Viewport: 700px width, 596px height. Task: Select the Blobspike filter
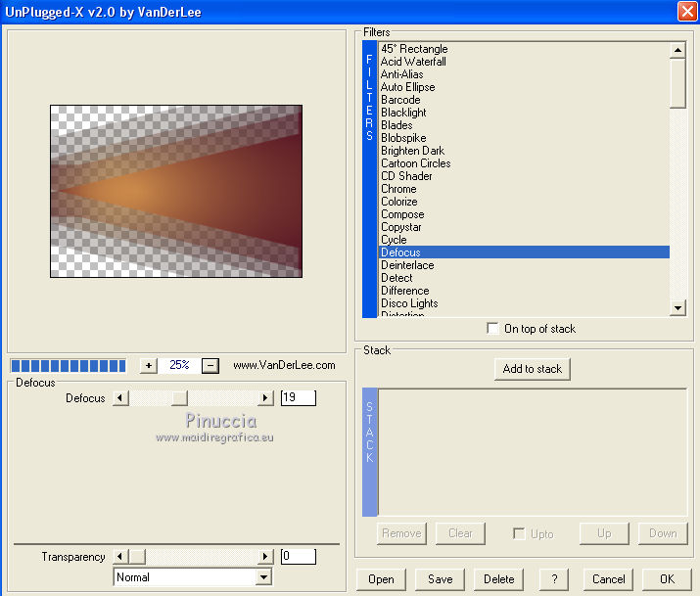[x=524, y=138]
